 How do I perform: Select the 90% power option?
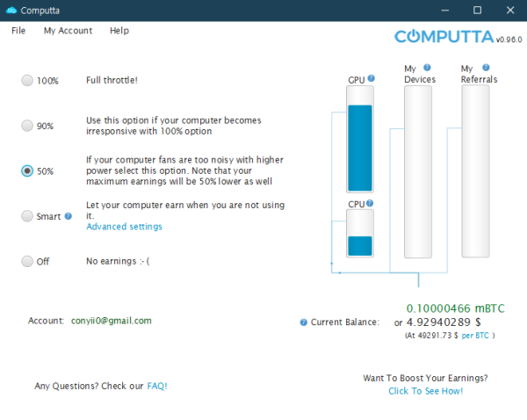27,126
